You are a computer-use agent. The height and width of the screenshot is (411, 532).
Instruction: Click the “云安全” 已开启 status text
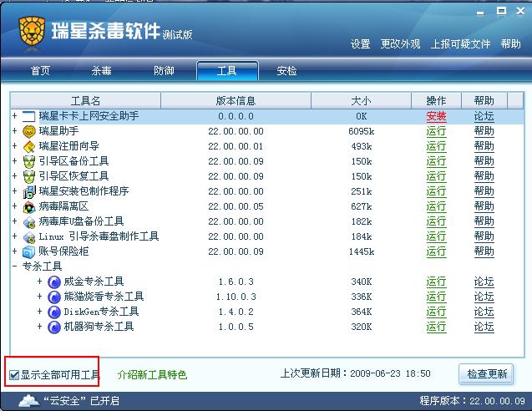click(x=82, y=401)
